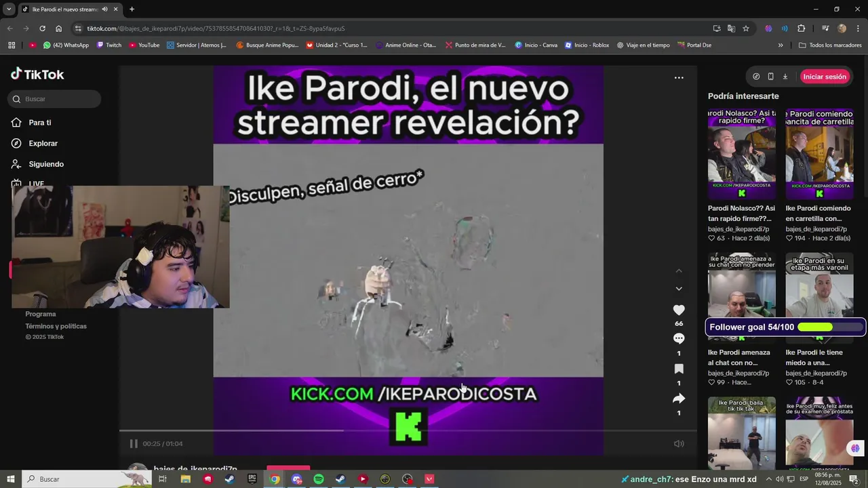868x488 pixels.
Task: Open the tab search dropdown arrow
Action: tap(9, 9)
